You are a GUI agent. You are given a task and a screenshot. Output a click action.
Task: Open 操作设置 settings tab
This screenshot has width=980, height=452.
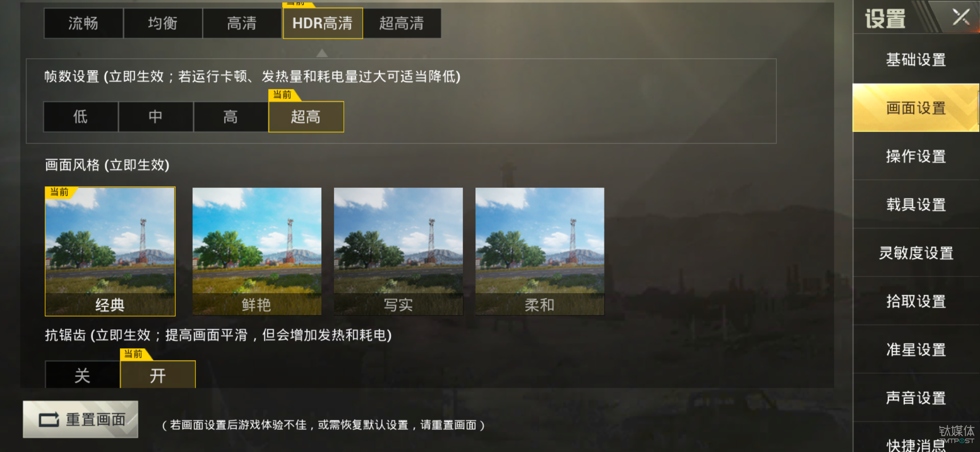[x=916, y=156]
